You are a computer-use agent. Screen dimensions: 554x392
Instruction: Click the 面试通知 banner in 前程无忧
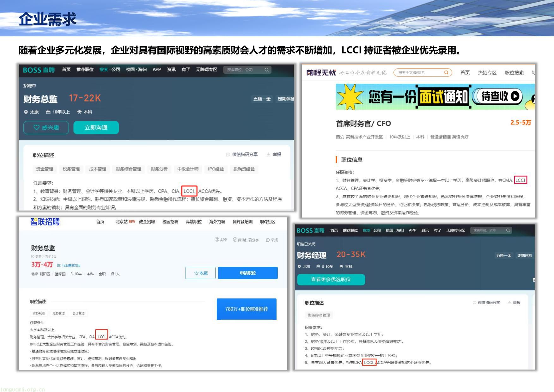(435, 97)
